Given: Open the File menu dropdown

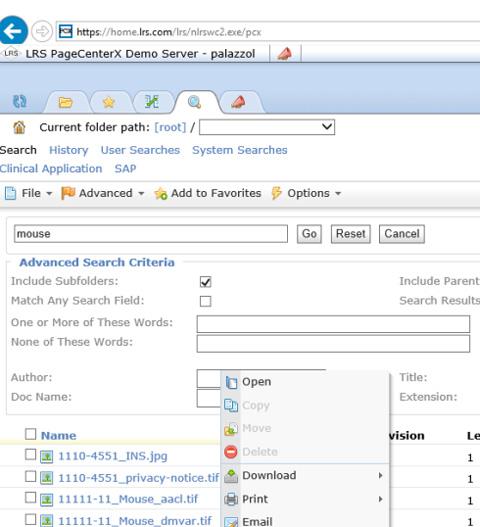Looking at the screenshot, I should click(29, 193).
